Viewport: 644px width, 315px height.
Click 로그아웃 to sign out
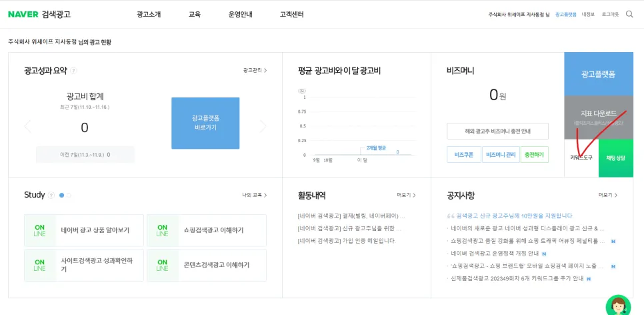pos(610,15)
